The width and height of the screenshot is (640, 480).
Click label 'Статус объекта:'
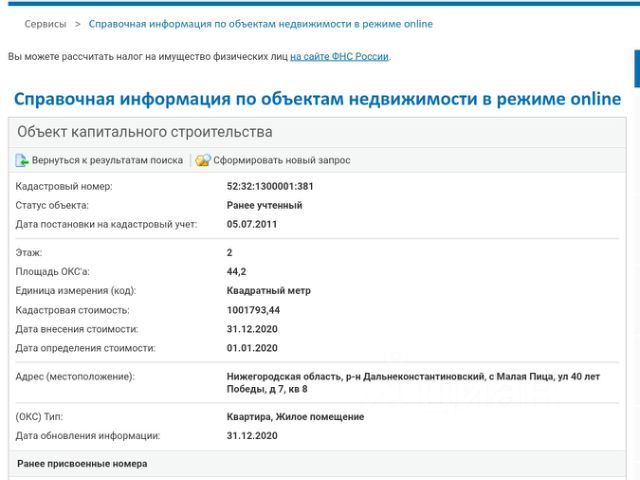click(52, 205)
